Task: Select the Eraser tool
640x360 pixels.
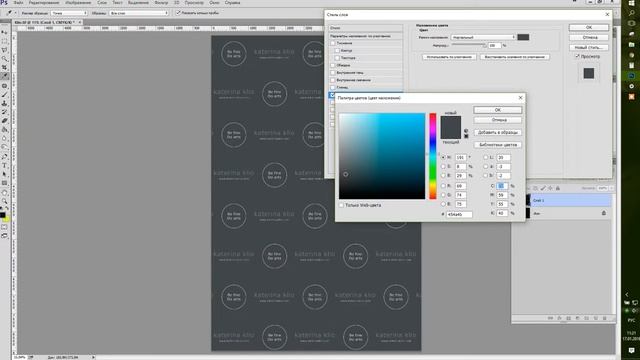Action: 4,121
